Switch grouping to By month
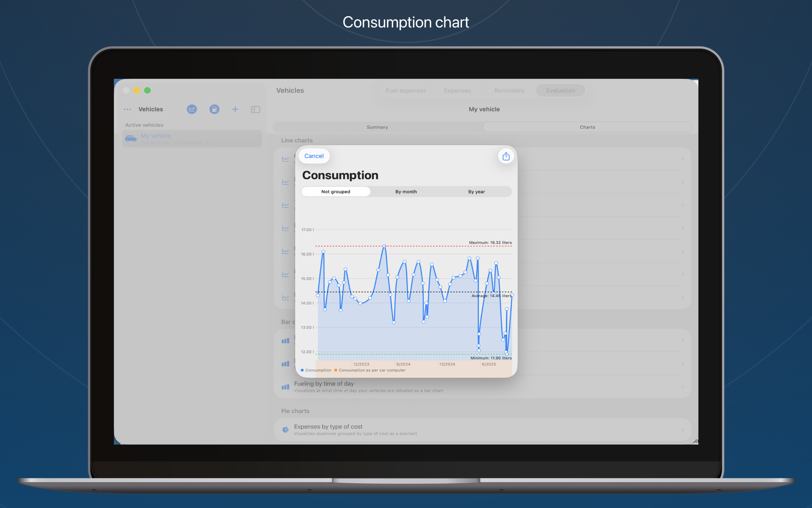The image size is (812, 508). coord(406,192)
